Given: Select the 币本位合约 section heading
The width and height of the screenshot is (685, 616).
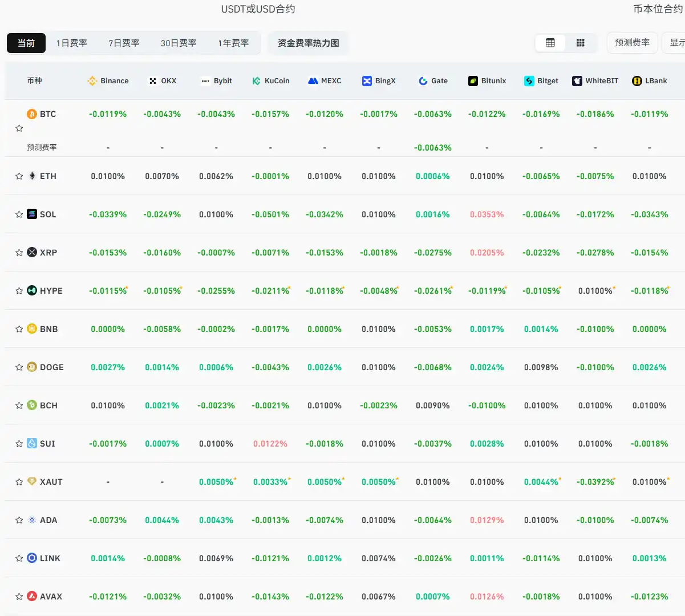Looking at the screenshot, I should tap(658, 9).
